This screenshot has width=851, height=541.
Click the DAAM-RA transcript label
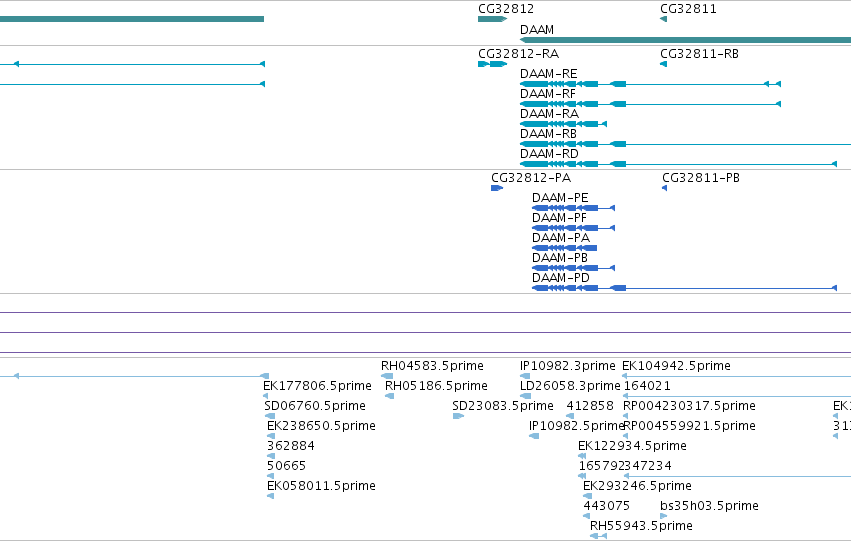point(549,114)
